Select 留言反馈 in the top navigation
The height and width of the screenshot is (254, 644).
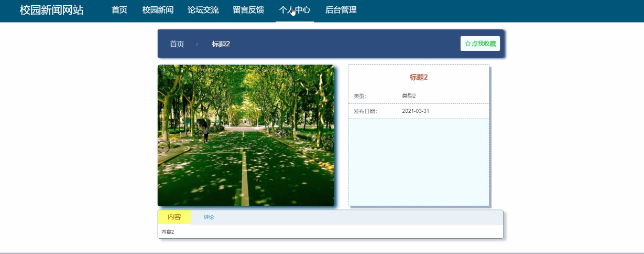248,10
